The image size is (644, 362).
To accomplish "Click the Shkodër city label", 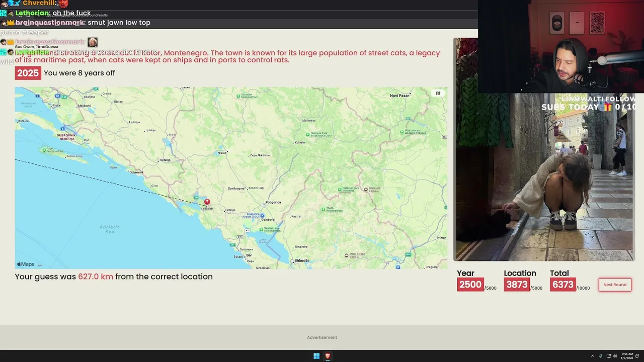I will 302,260.
